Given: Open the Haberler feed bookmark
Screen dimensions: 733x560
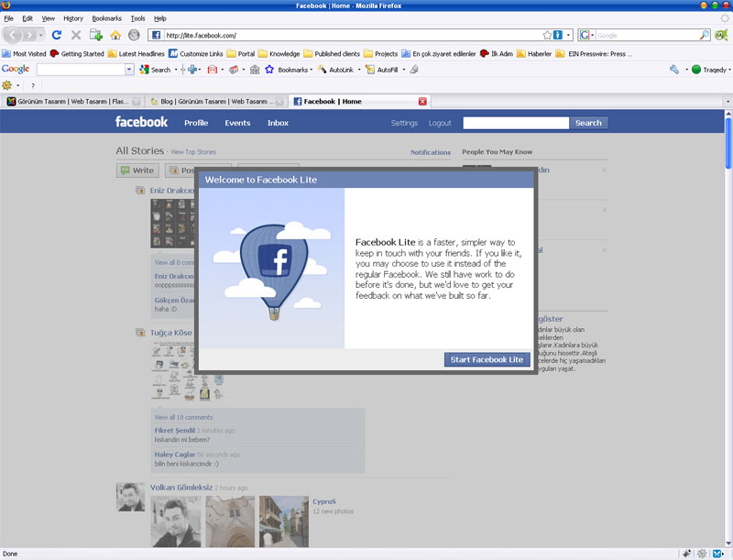Looking at the screenshot, I should pos(534,54).
